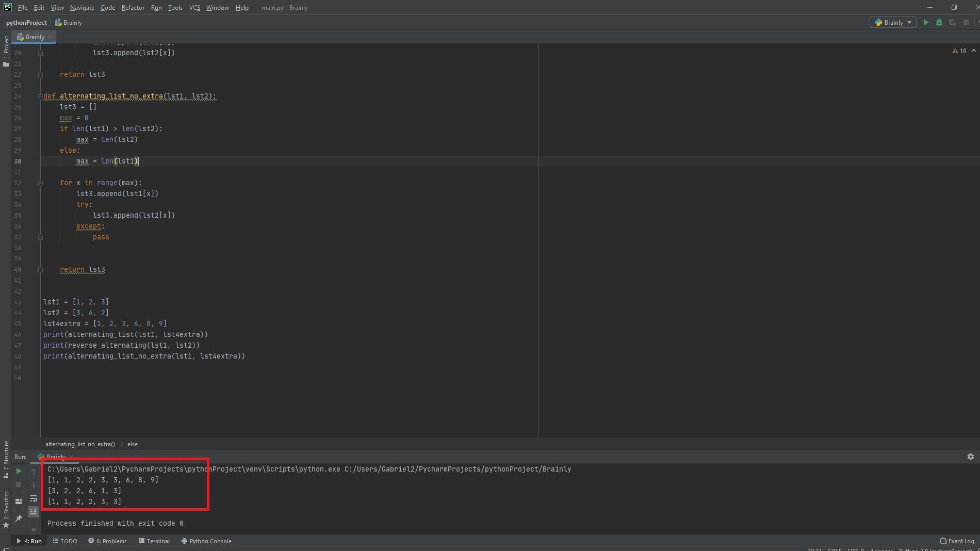Open the View menu
The image size is (980, 551).
(57, 8)
